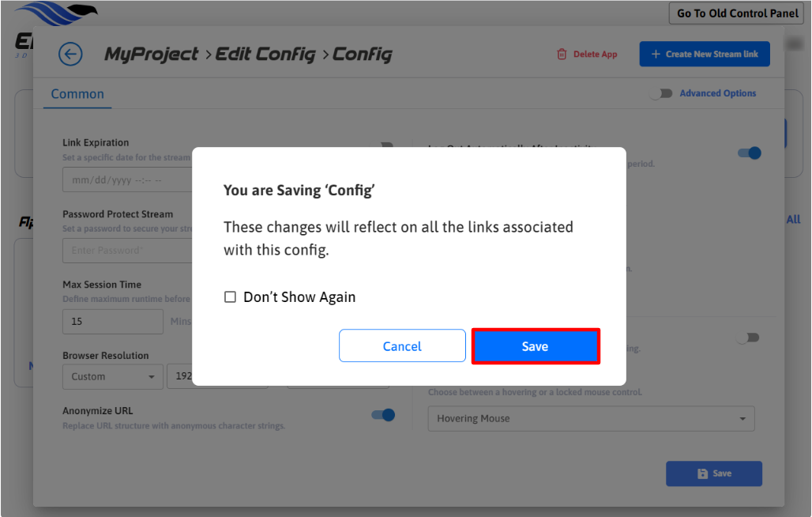Click MyProject in the breadcrumb

tap(152, 55)
